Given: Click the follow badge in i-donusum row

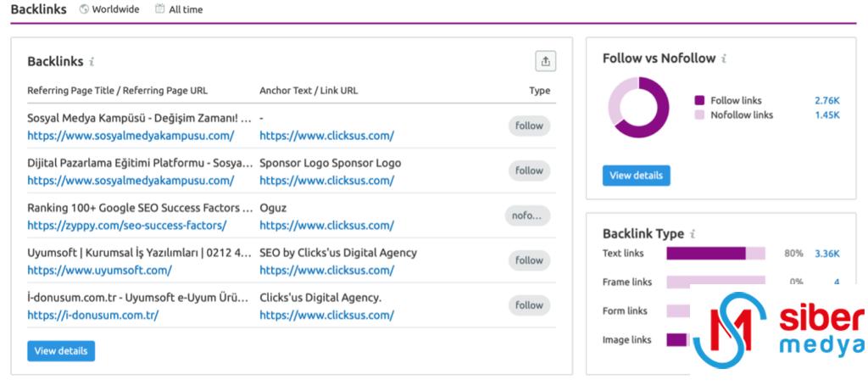Looking at the screenshot, I should click(x=529, y=305).
